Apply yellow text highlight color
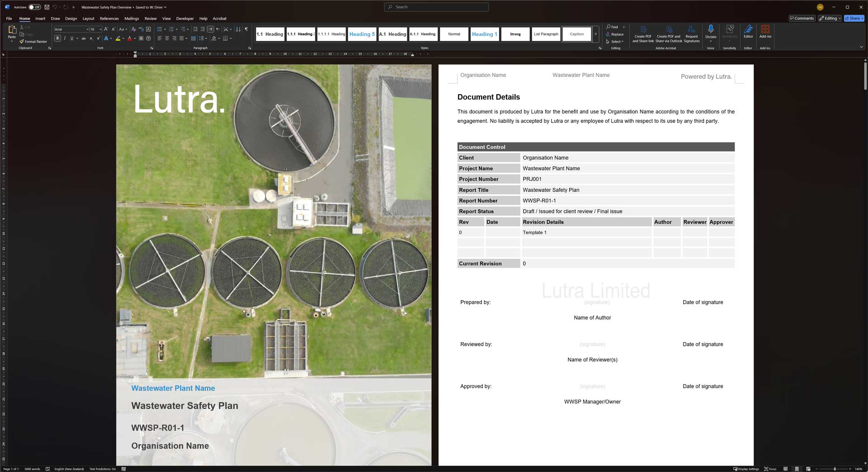 (118, 38)
